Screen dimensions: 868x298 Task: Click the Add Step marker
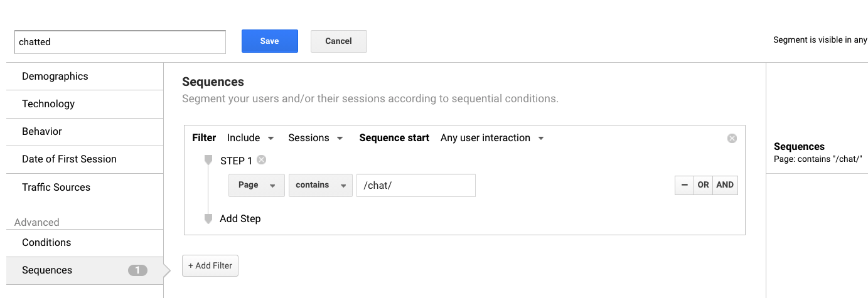(x=208, y=219)
